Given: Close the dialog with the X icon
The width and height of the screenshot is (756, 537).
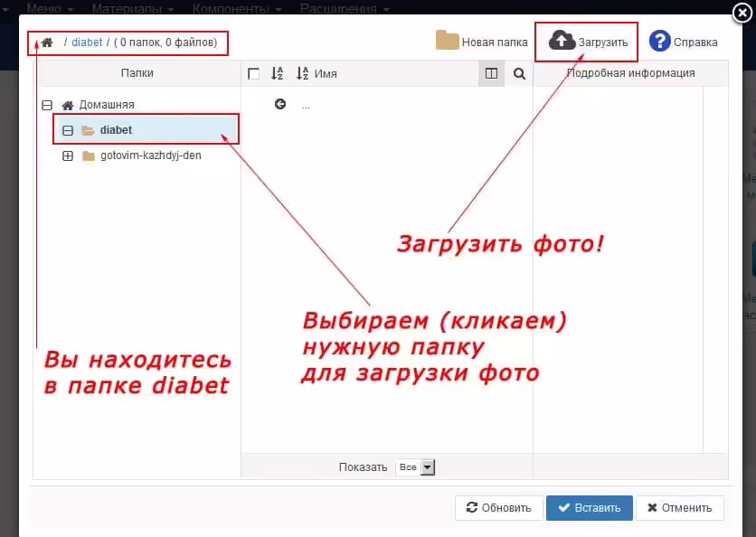Looking at the screenshot, I should tap(742, 13).
